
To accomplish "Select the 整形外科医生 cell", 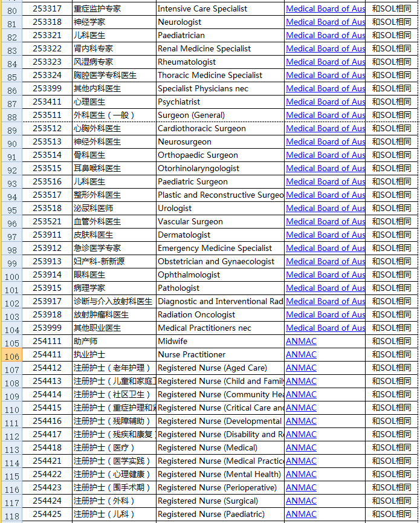I will click(114, 195).
